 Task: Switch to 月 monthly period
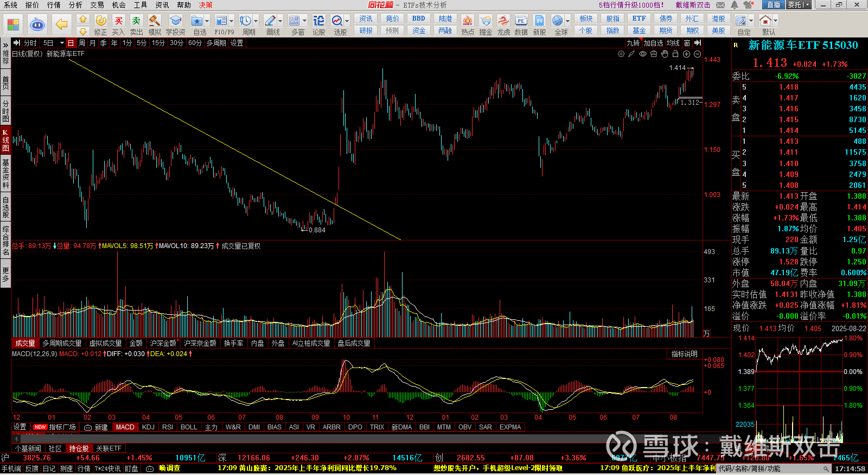point(92,43)
